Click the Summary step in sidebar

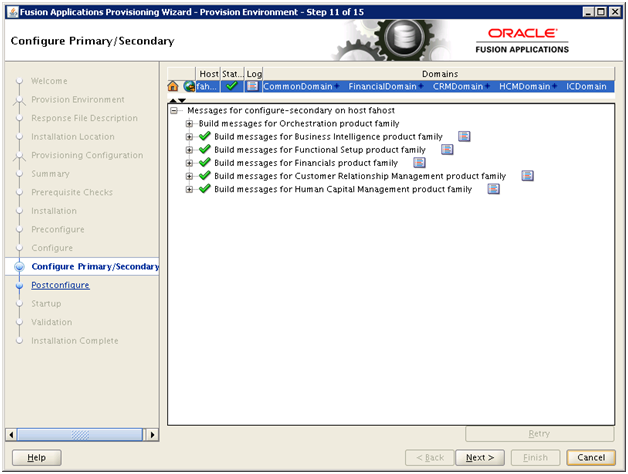[x=50, y=174]
